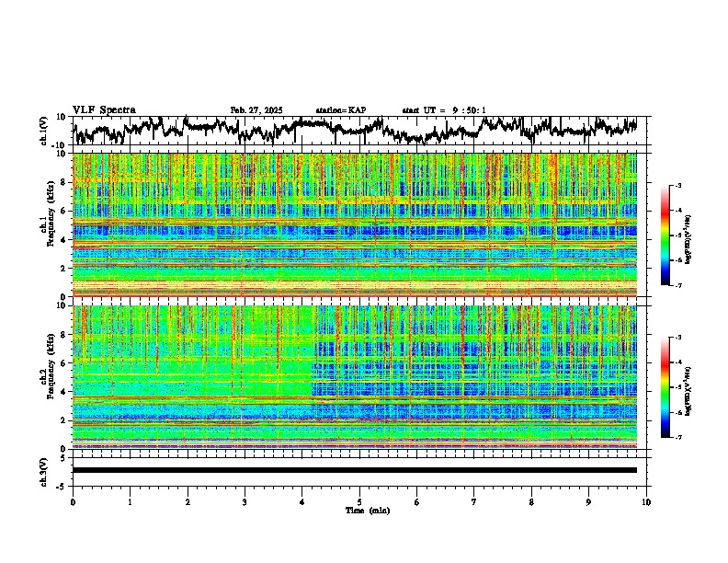Click the "-3" label on ch.1 colorbar

tap(677, 185)
